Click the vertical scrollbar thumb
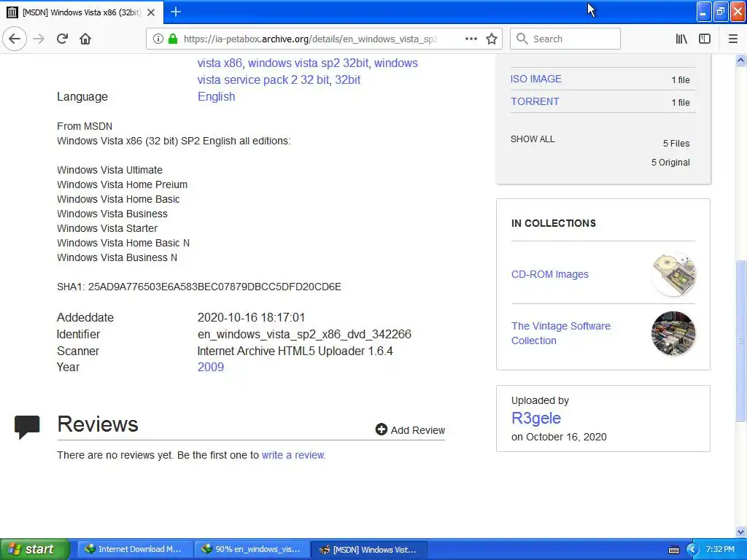The image size is (747, 560). [741, 340]
